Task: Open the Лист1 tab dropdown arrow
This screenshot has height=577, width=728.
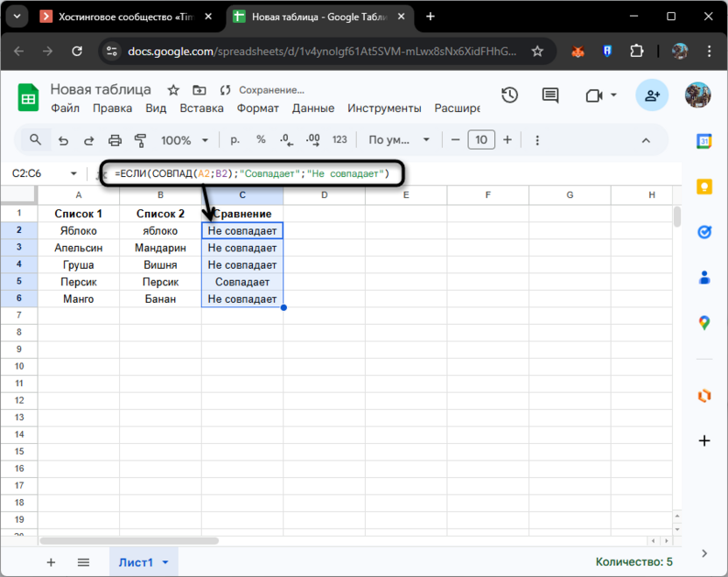Action: pyautogui.click(x=165, y=563)
